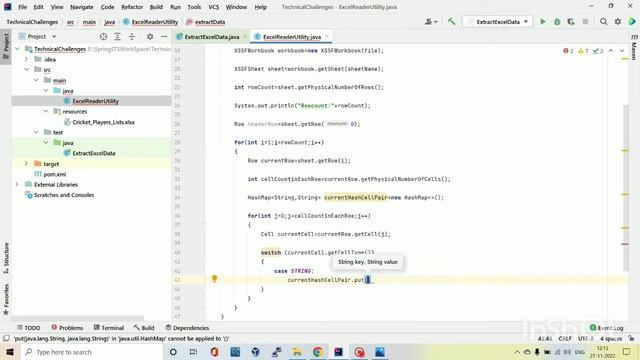Image resolution: width=640 pixels, height=360 pixels.
Task: Open run configuration ExtractExcelData dropdown
Action: coord(497,22)
